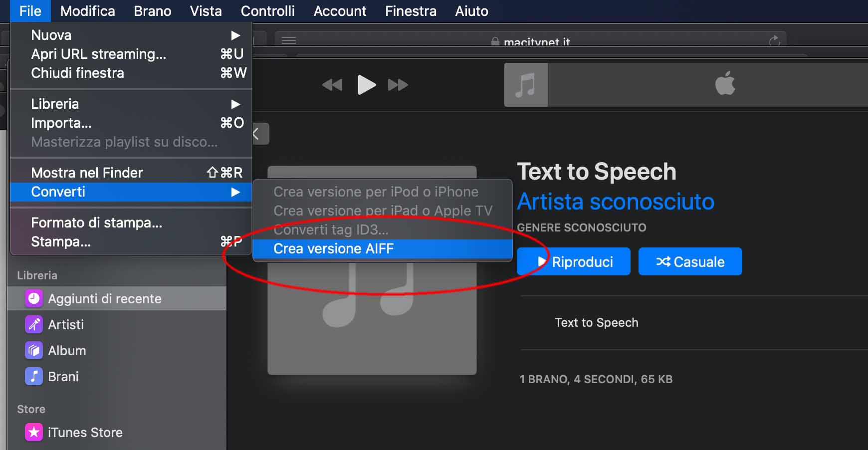Open the Safari reader lines icon
Image resolution: width=868 pixels, height=450 pixels.
[x=289, y=40]
